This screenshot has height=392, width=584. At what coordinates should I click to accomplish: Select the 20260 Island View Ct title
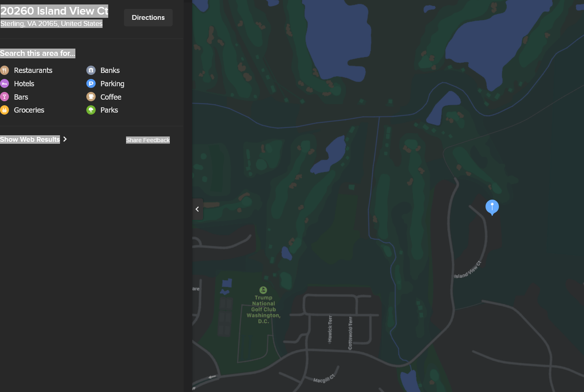point(54,11)
